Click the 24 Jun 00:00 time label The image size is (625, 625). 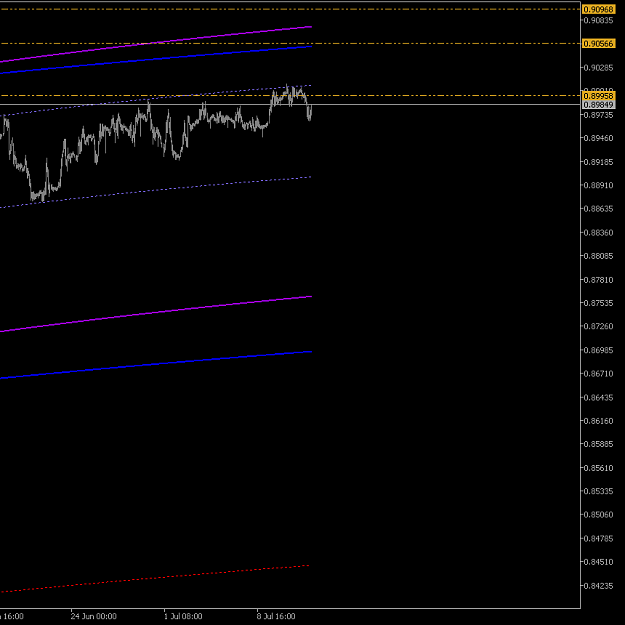pyautogui.click(x=94, y=616)
